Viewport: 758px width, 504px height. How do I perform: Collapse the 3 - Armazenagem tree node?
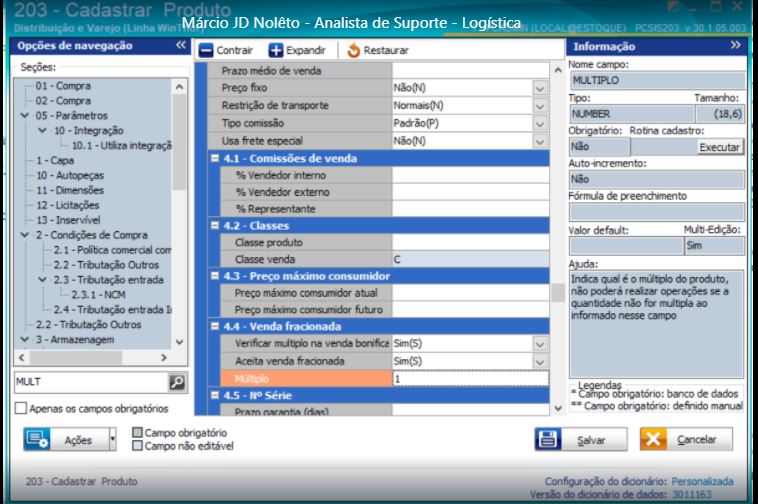(x=25, y=340)
